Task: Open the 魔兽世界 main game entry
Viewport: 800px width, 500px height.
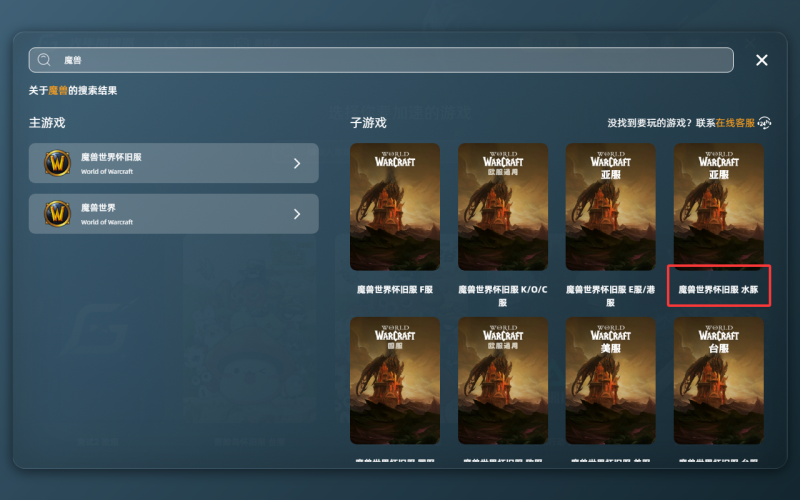Action: 173,214
